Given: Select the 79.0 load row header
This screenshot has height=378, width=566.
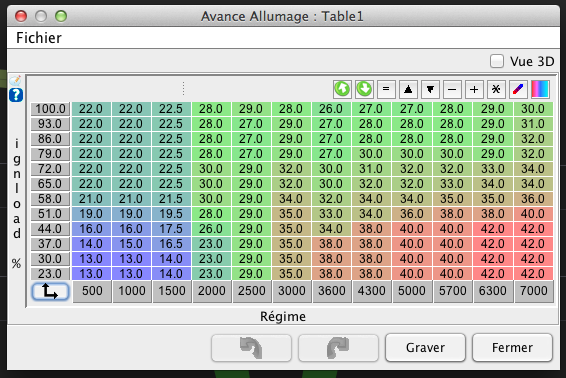Looking at the screenshot, I should click(x=50, y=154).
